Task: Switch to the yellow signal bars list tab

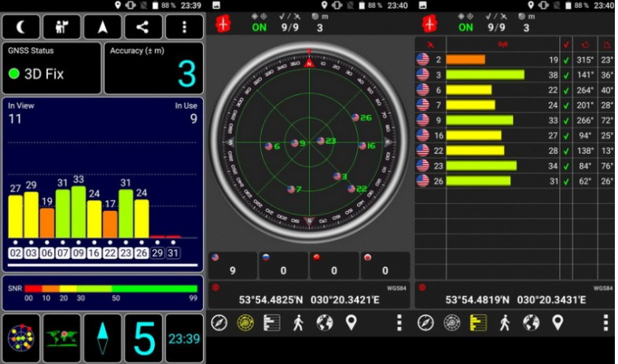Action: click(x=478, y=322)
